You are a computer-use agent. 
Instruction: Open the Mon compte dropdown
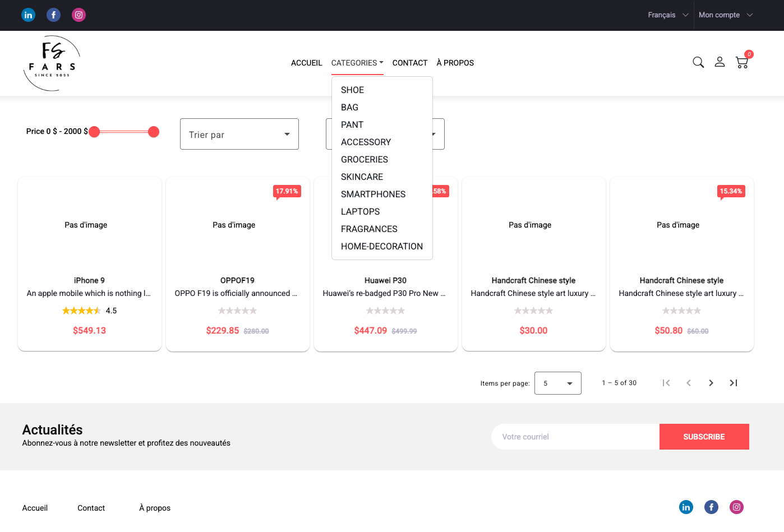pos(725,15)
